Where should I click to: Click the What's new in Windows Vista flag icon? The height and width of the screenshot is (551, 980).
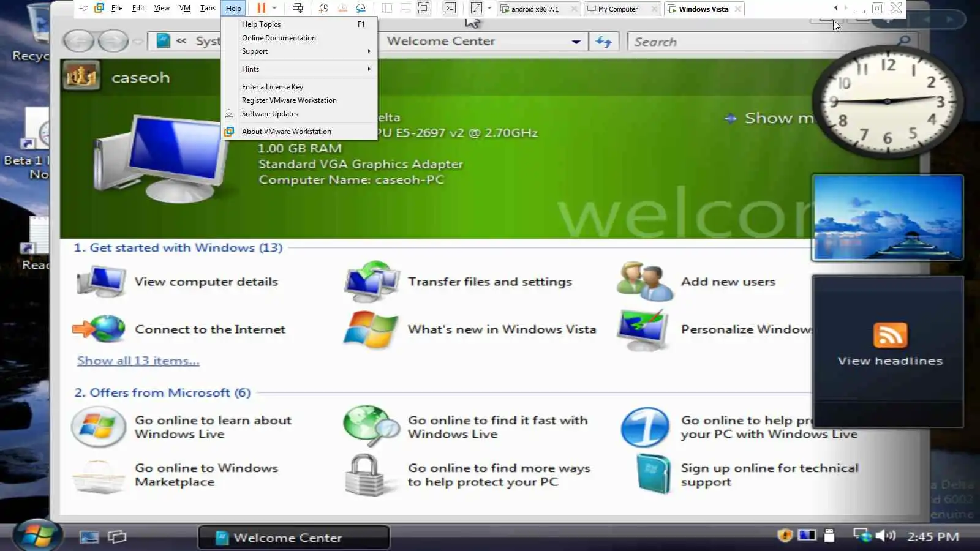click(371, 329)
